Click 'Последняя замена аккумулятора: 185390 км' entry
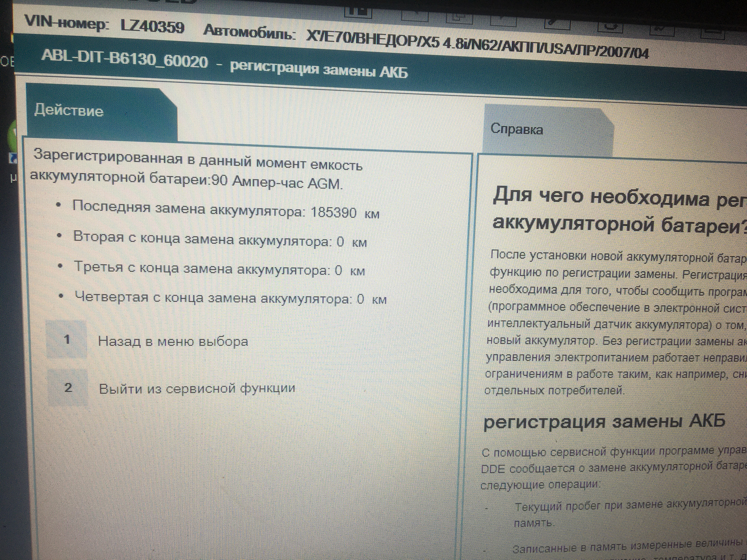Screen dimensions: 747x560 tap(226, 211)
